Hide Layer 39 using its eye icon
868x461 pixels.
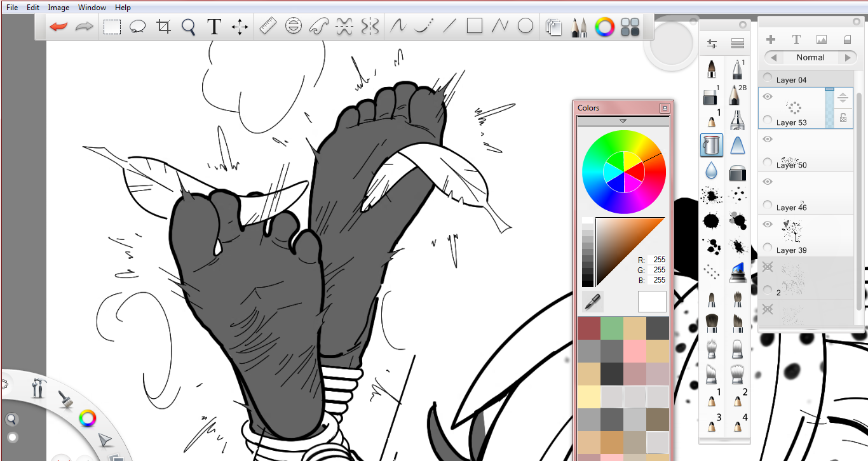pyautogui.click(x=768, y=224)
